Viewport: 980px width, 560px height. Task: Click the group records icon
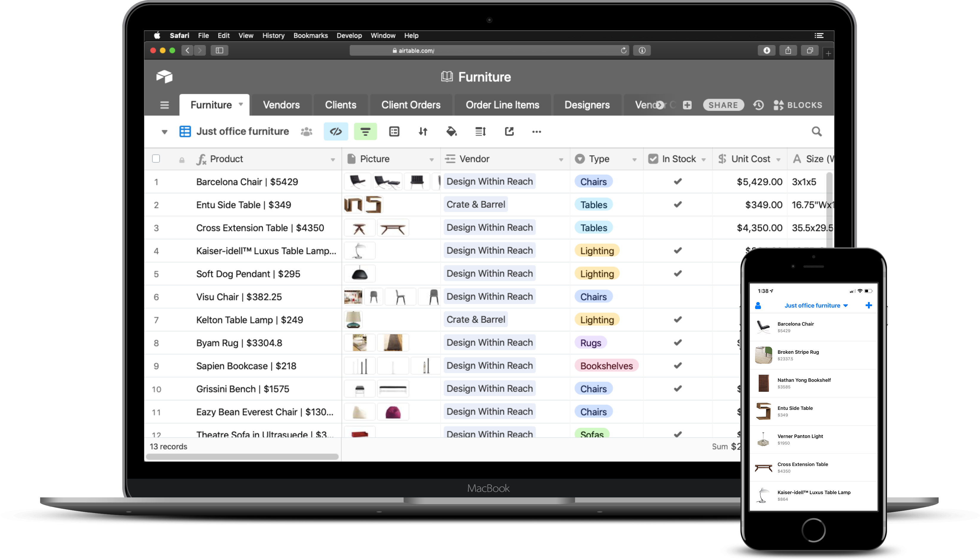tap(394, 131)
